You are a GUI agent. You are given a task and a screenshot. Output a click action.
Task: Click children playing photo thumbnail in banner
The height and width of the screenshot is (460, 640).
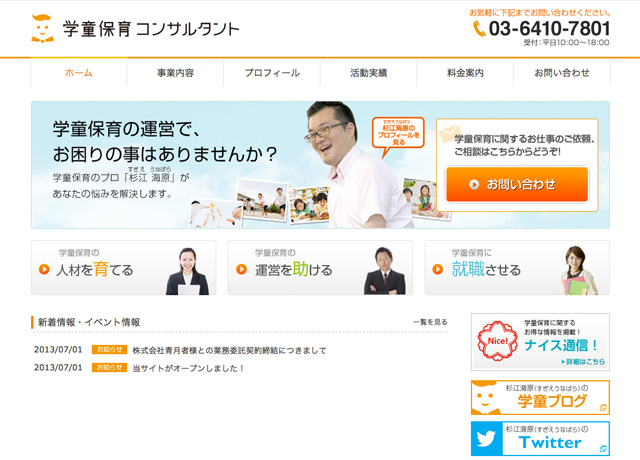(262, 200)
